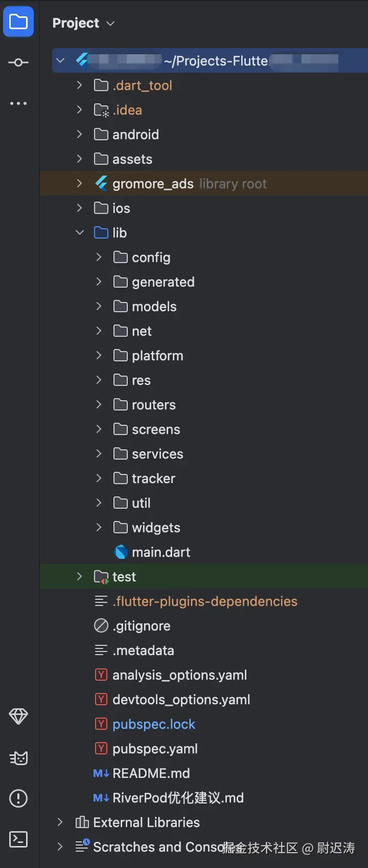The image size is (368, 868).
Task: Expand the gromore_ads library root
Action: click(80, 184)
